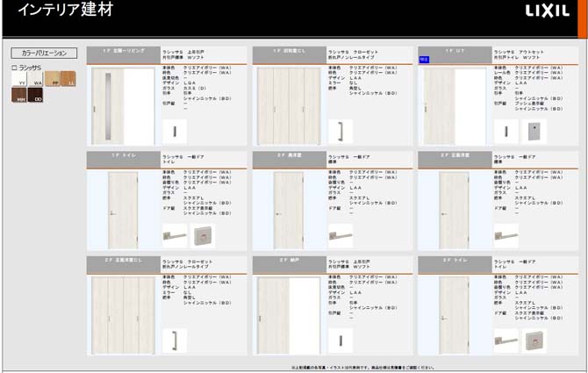Open the 1F closet folding door image
Image resolution: width=588 pixels, height=373 pixels.
point(289,106)
